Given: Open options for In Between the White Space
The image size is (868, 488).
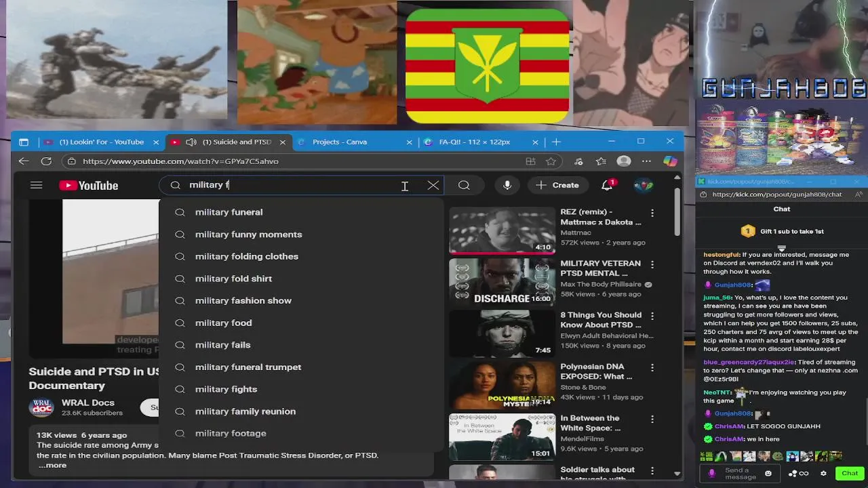Looking at the screenshot, I should coord(652,419).
